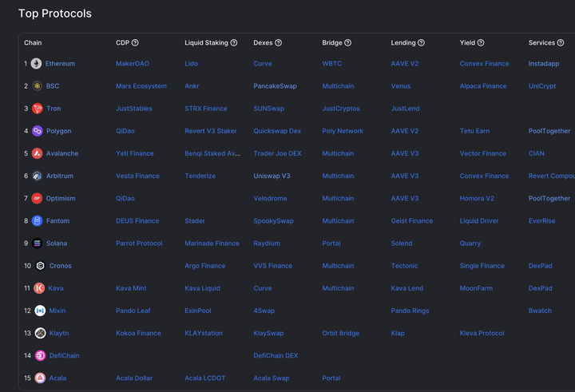
Task: Go to the Solana chain page
Action: 57,244
